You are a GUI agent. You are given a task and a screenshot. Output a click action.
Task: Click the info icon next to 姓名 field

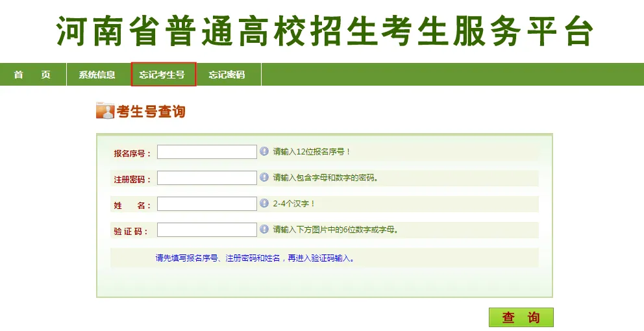tap(264, 203)
